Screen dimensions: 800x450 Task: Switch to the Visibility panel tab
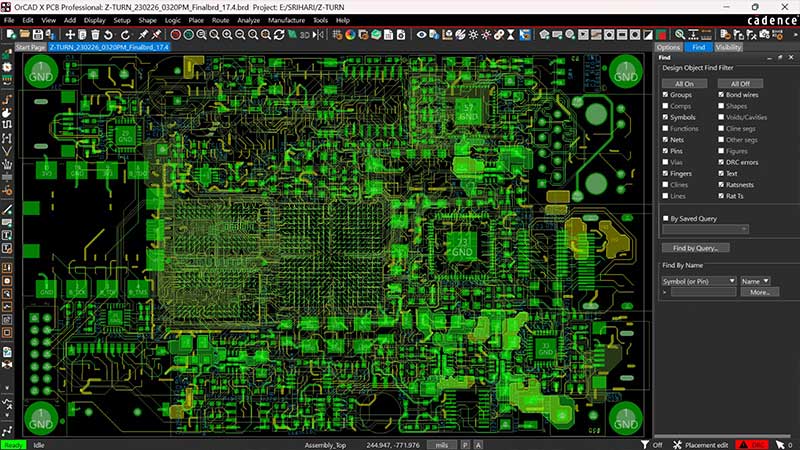[728, 47]
